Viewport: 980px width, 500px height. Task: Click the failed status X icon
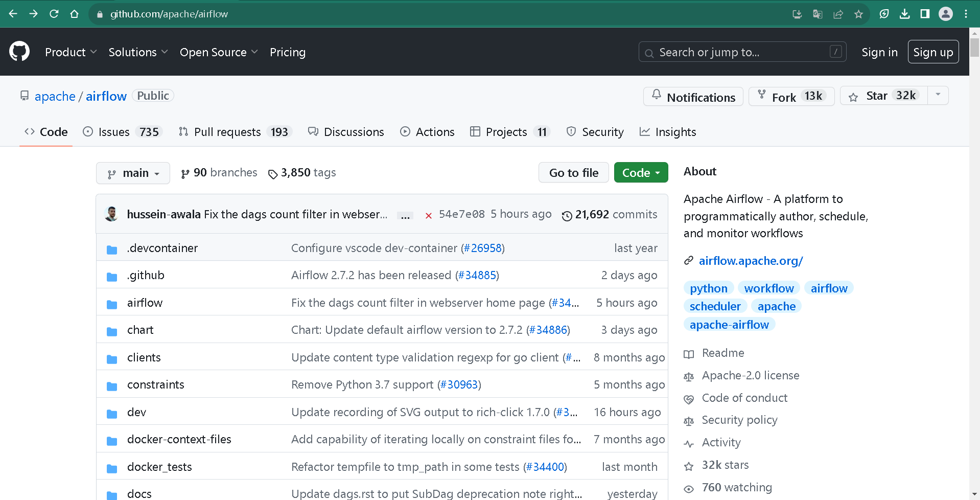[x=428, y=215]
